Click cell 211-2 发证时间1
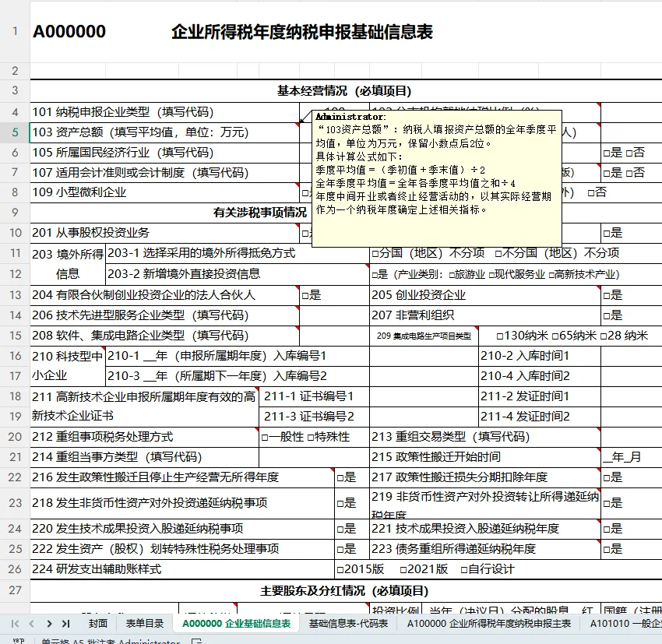The image size is (662, 644). point(540,396)
